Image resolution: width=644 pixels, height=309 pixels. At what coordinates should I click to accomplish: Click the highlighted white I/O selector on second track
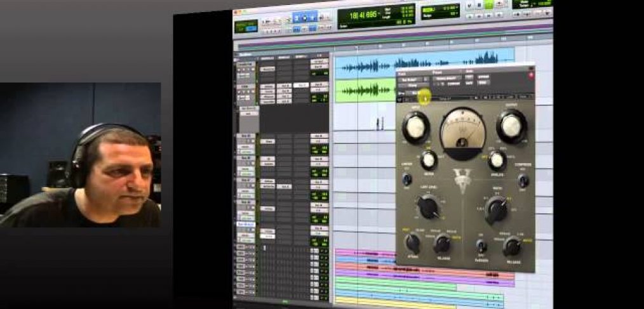point(301,86)
